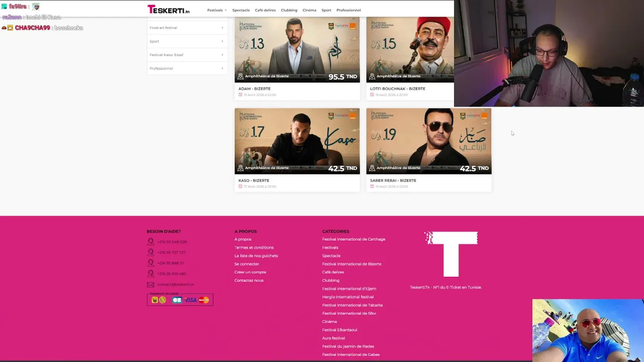Open Professionnel in the top navigation
644x362 pixels.
coord(349,10)
